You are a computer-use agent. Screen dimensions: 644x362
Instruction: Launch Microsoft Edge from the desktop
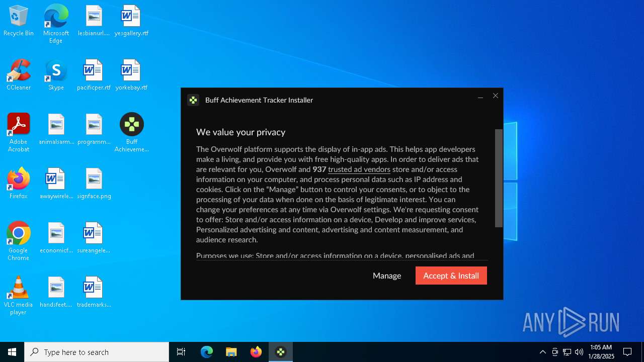56,24
